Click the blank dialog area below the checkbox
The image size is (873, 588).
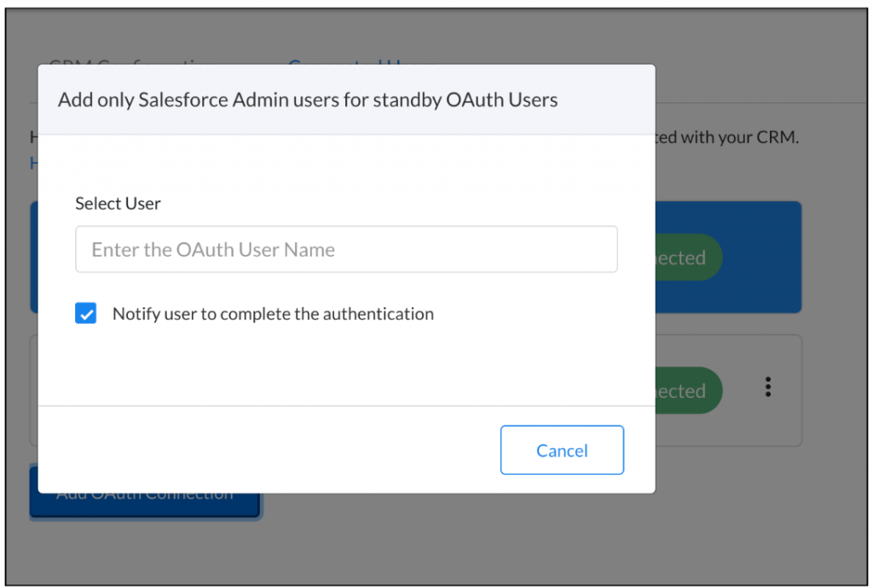click(x=341, y=366)
